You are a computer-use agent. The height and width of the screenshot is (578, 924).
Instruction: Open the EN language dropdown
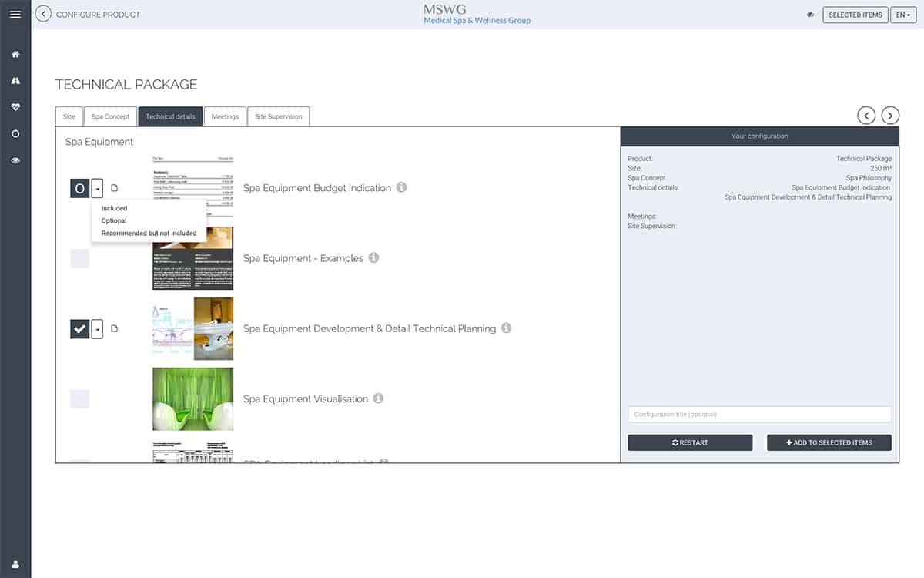click(902, 15)
